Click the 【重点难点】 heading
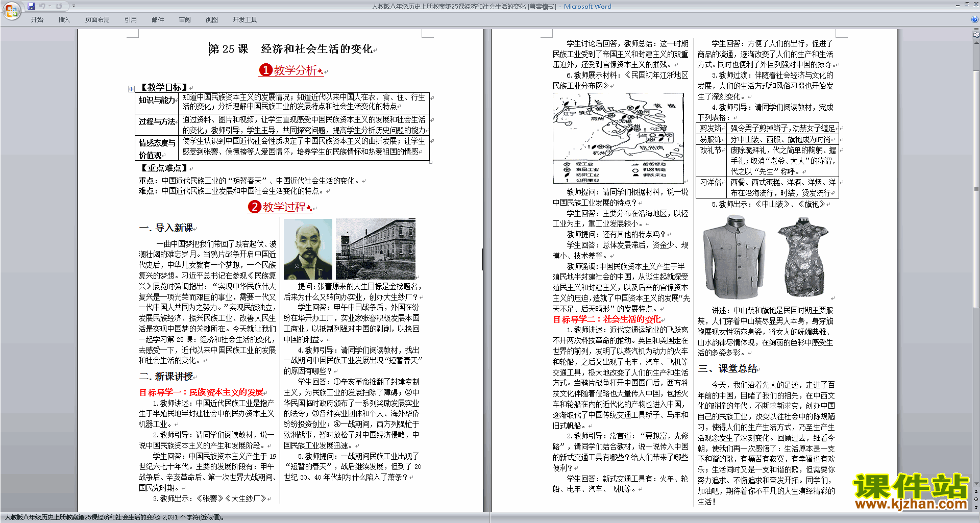 [163, 168]
